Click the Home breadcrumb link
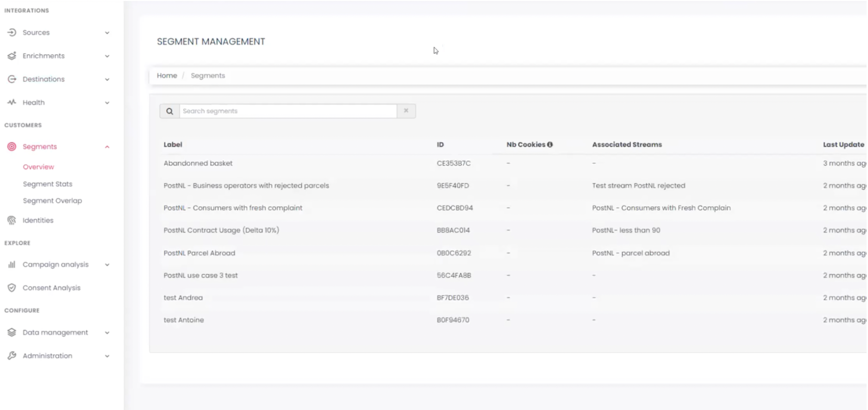This screenshot has width=868, height=410. pyautogui.click(x=167, y=76)
